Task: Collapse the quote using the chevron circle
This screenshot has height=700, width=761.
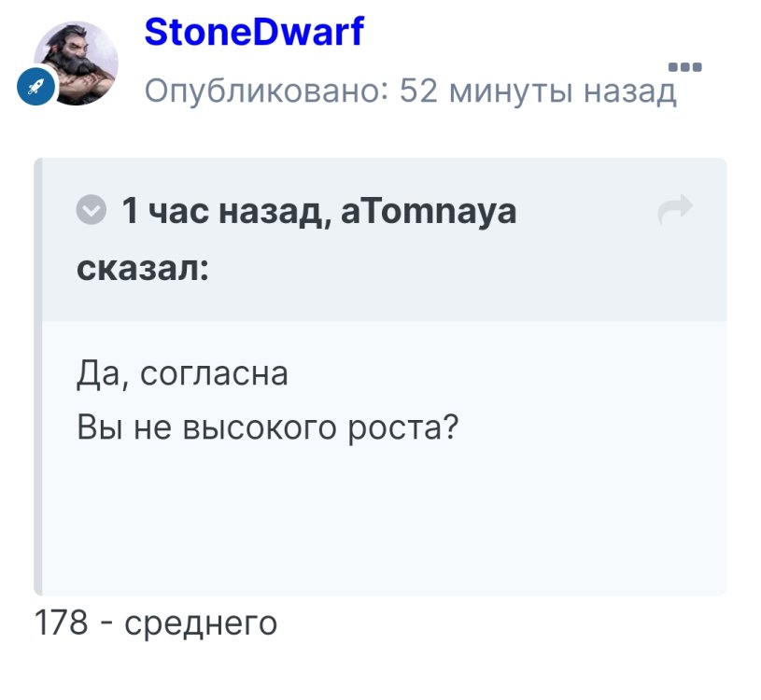Action: click(91, 212)
